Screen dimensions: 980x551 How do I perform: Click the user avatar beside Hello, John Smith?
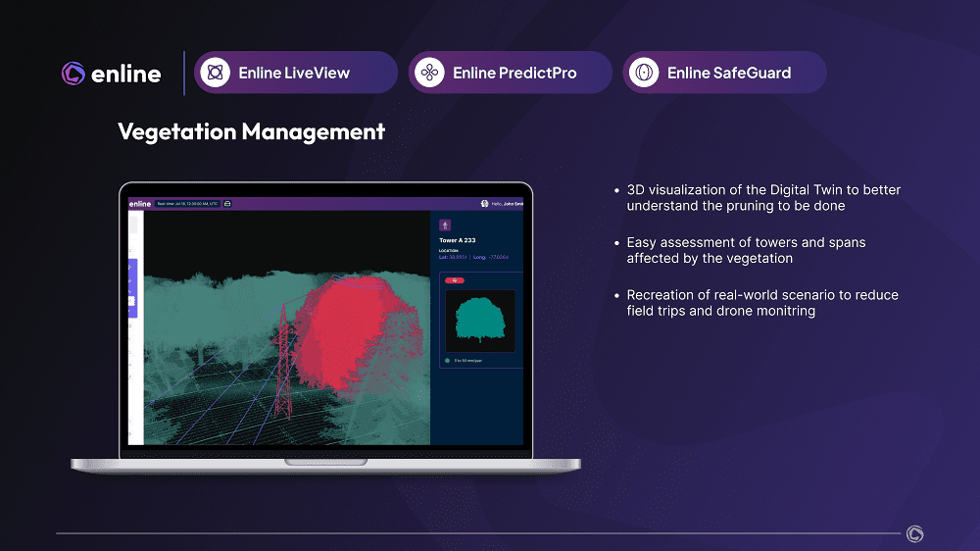(484, 204)
